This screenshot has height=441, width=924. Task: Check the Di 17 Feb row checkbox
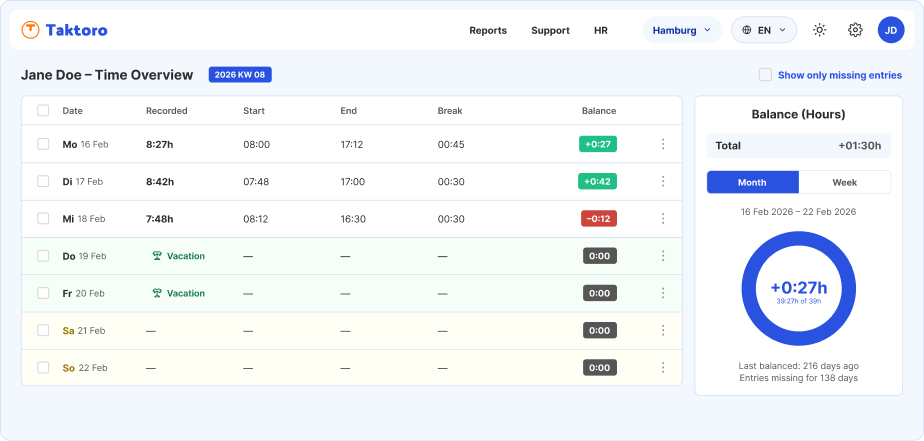pos(43,181)
